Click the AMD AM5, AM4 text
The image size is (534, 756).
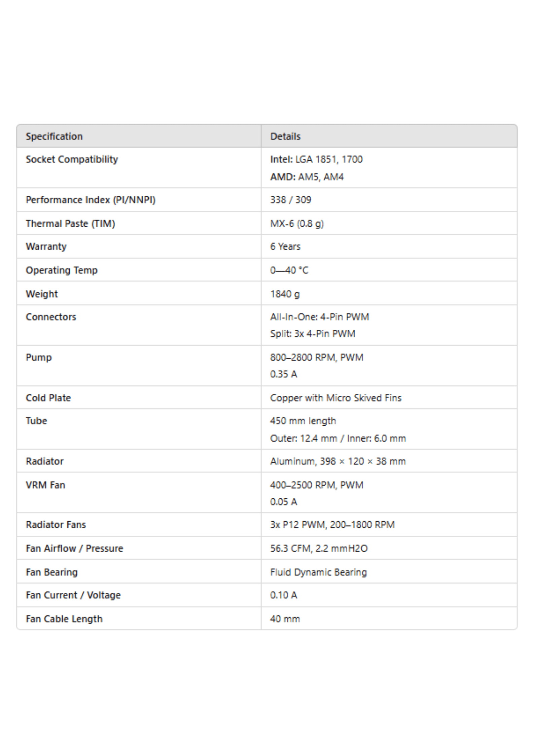pyautogui.click(x=307, y=177)
